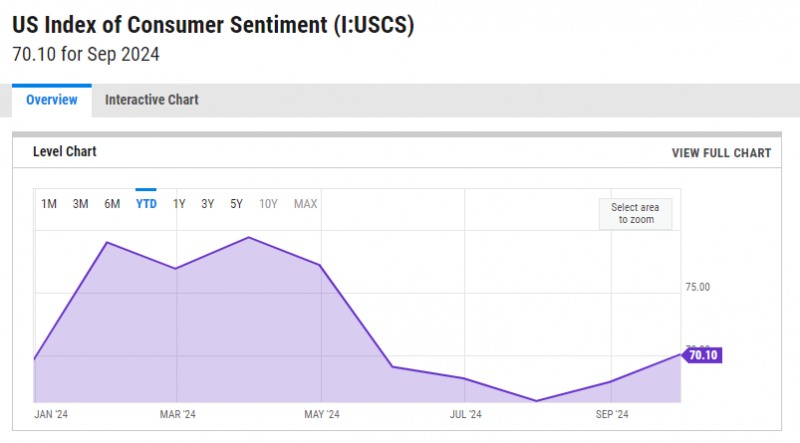Switch chart to 1Y range

tap(179, 204)
